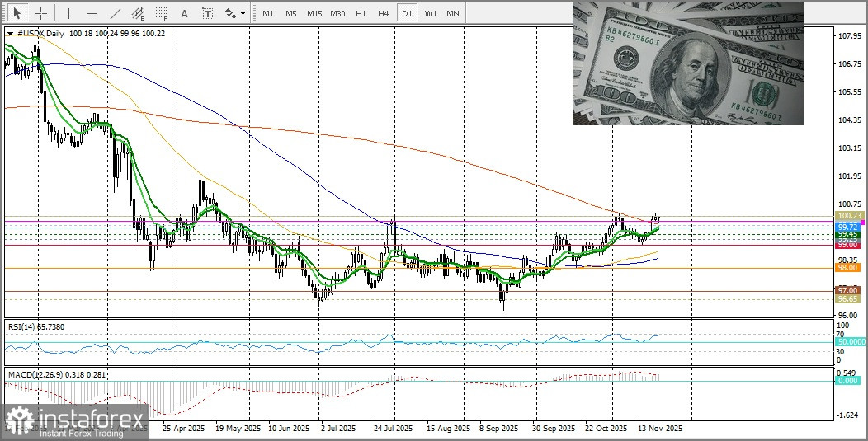Image resolution: width=868 pixels, height=441 pixels.
Task: Click the RSI 50.0000 level label
Action: coord(851,343)
